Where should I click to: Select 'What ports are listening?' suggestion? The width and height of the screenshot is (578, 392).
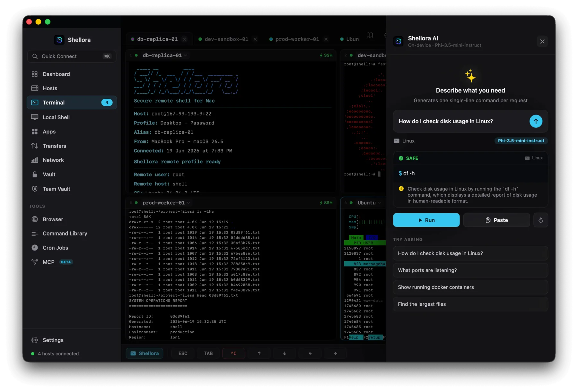[470, 270]
